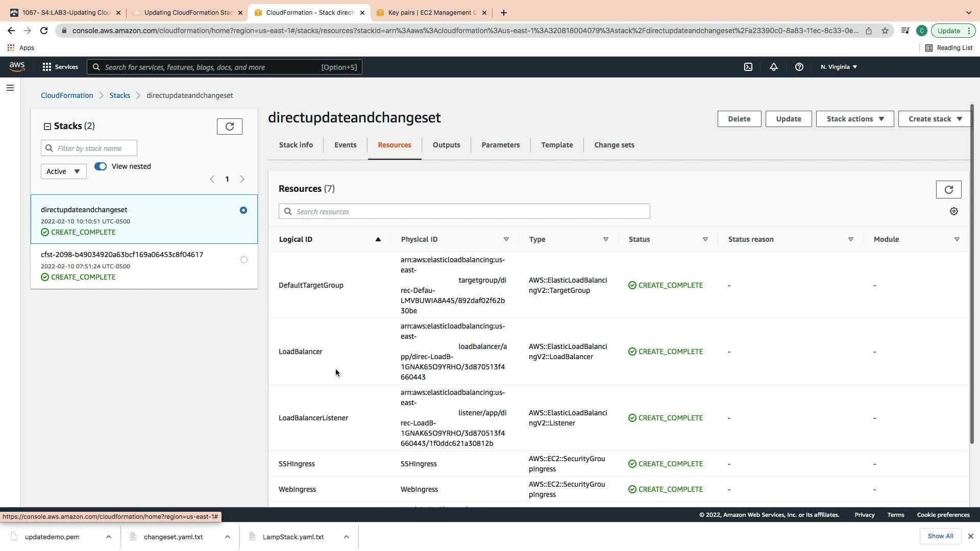Refresh the Resources table

point(948,190)
